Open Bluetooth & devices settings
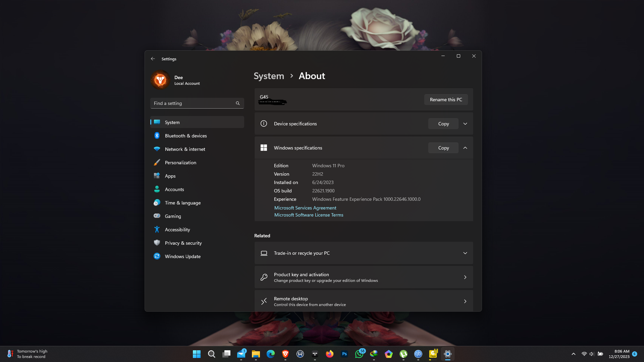Viewport: 644px width, 362px height. click(197, 136)
